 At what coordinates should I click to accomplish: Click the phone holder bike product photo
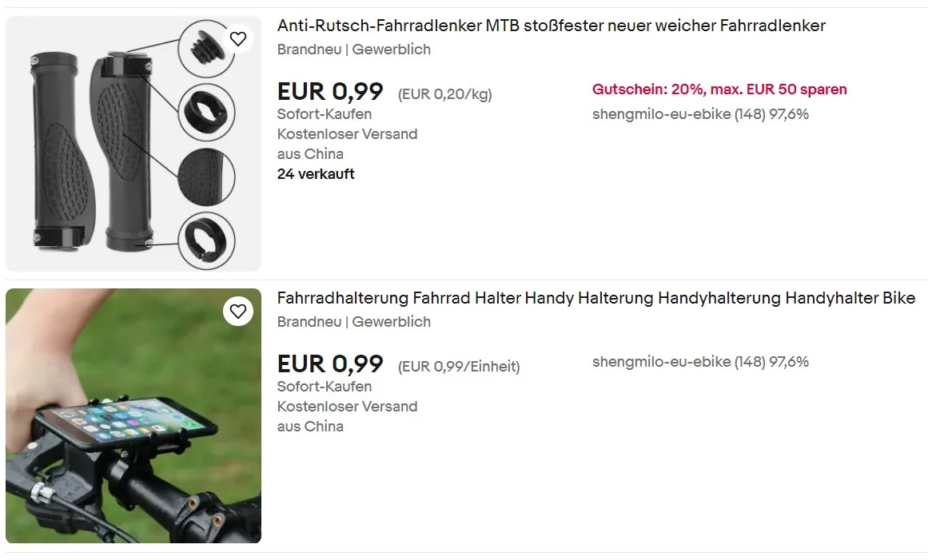(x=133, y=415)
